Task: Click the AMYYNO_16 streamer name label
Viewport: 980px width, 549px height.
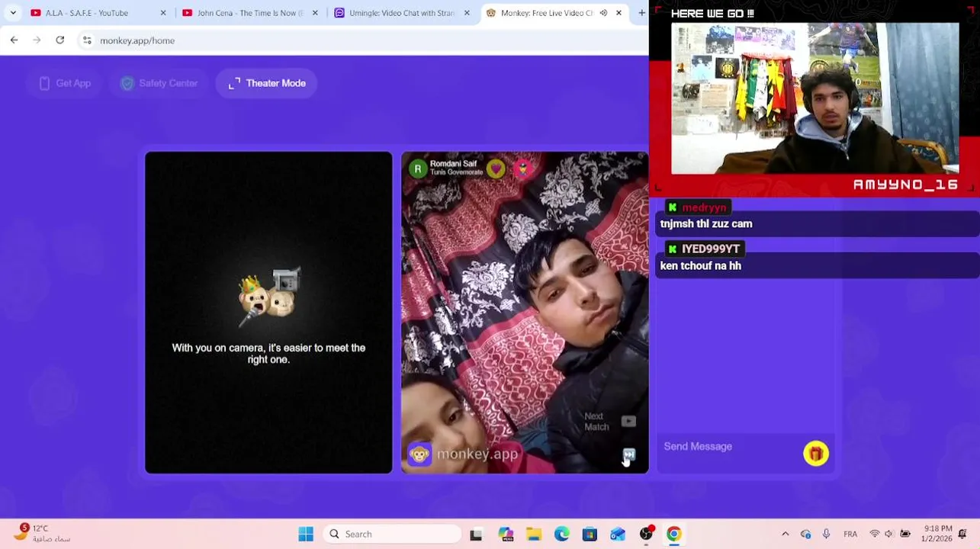Action: pos(905,185)
